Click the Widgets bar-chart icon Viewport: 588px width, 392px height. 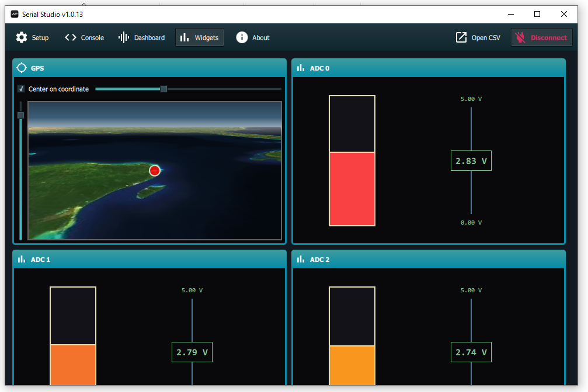(184, 37)
